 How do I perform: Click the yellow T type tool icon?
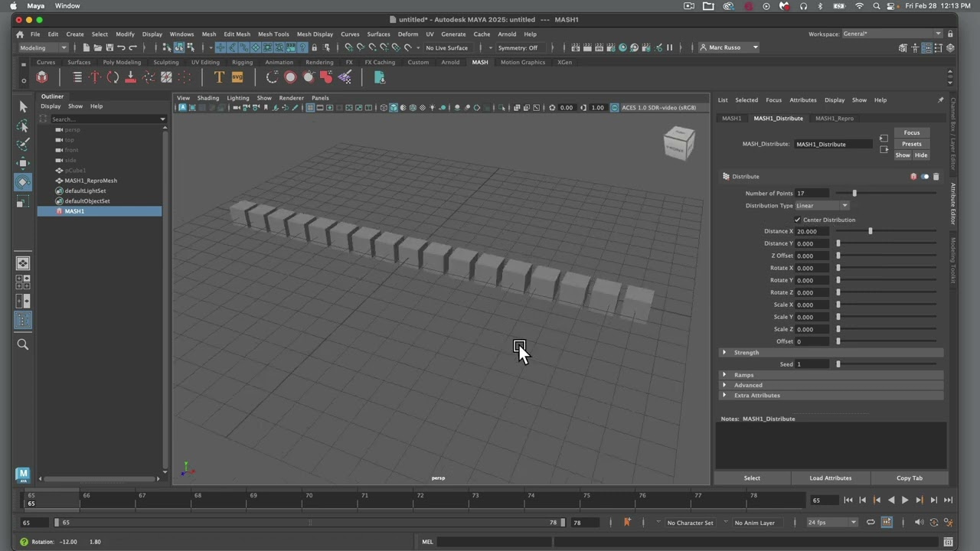[x=219, y=77]
